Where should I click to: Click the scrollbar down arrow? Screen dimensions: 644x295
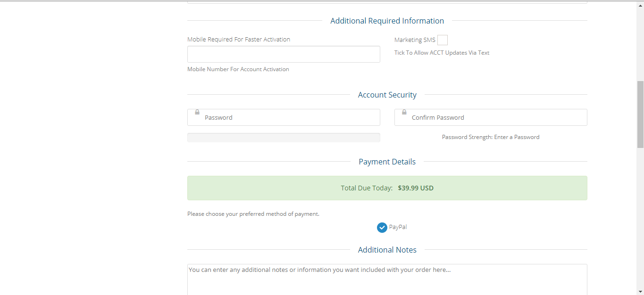pos(640,291)
